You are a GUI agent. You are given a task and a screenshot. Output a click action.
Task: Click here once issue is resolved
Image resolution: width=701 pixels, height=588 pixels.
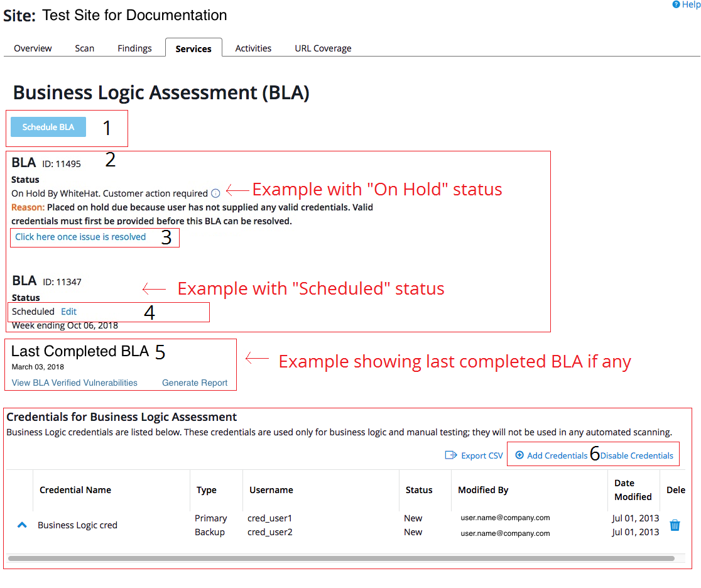[81, 237]
